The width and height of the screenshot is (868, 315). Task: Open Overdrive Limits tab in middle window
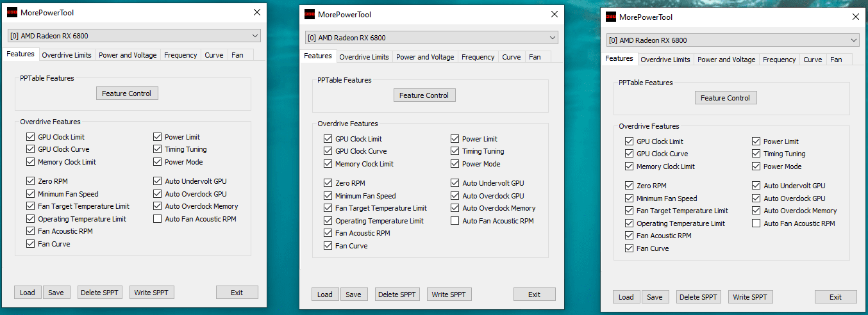click(364, 57)
